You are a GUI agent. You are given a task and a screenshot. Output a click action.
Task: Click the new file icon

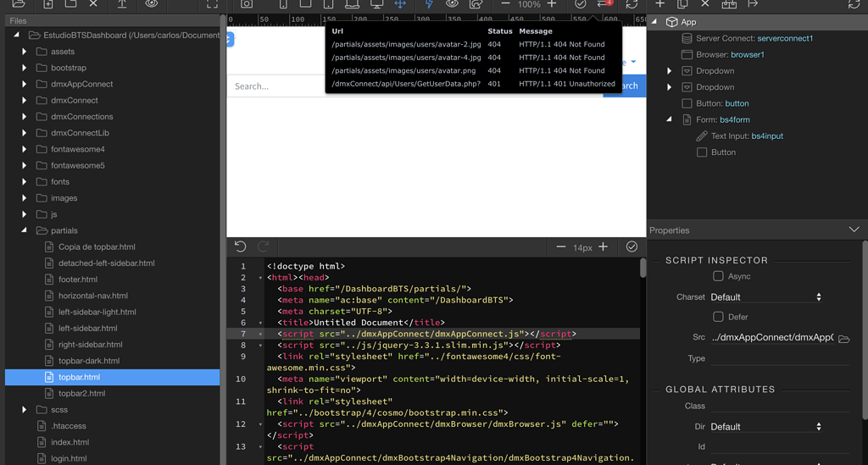[48, 3]
